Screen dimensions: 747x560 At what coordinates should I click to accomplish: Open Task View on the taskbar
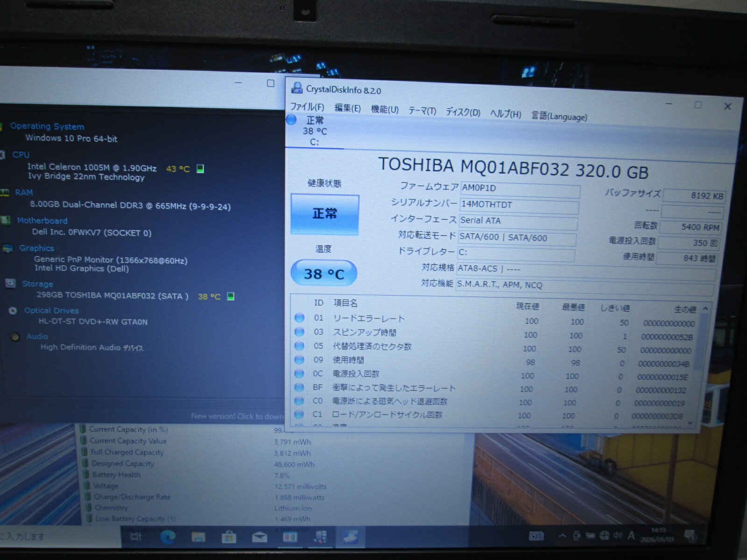point(135,537)
